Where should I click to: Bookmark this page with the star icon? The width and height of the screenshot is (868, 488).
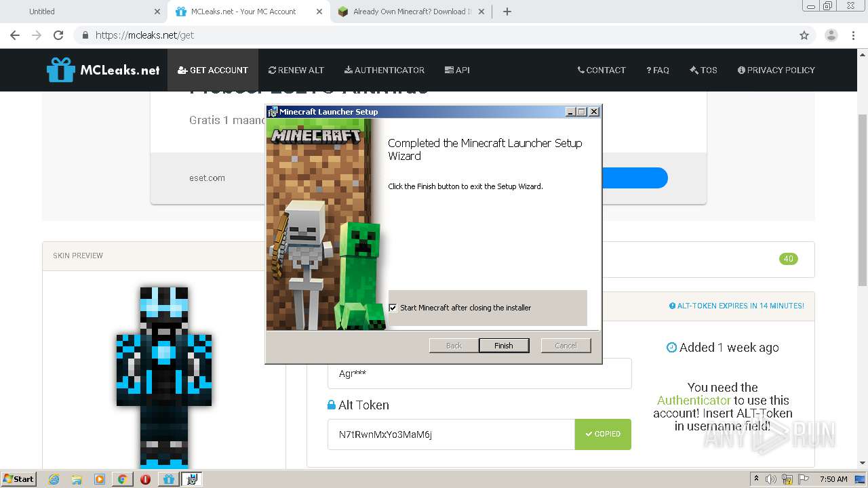[x=804, y=35]
